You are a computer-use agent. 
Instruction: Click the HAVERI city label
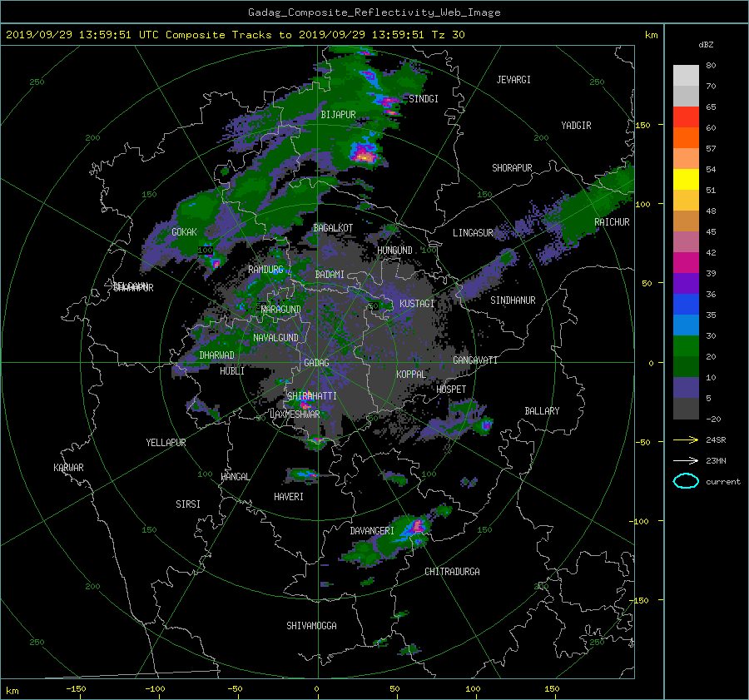[x=289, y=497]
